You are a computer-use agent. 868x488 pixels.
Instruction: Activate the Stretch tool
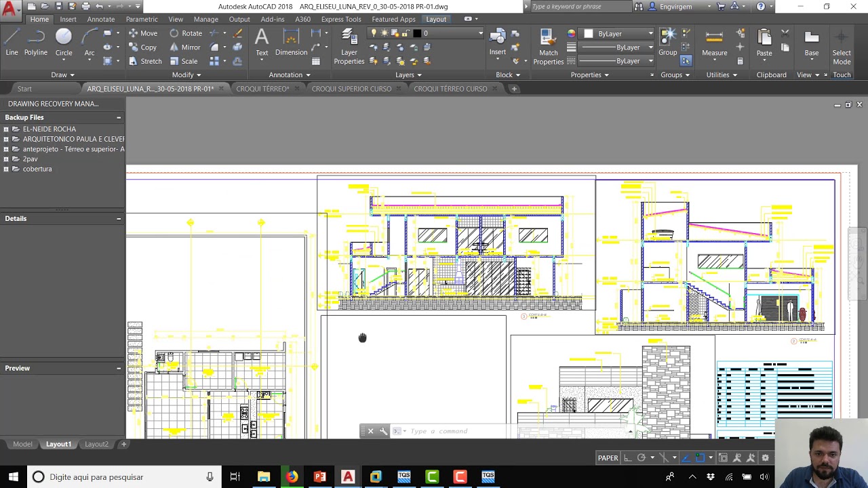pyautogui.click(x=145, y=61)
